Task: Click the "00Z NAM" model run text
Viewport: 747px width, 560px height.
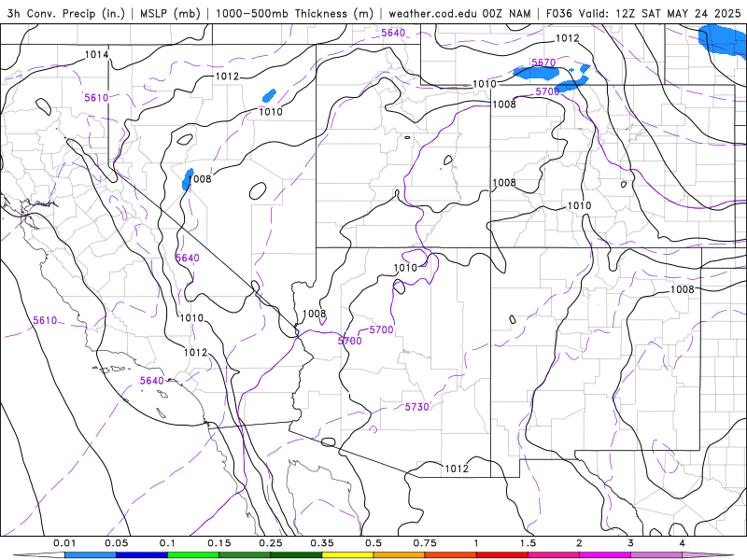Action: (506, 13)
